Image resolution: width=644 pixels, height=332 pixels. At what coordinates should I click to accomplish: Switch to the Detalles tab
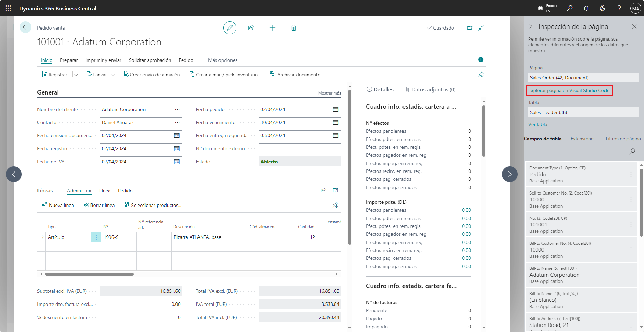[380, 90]
